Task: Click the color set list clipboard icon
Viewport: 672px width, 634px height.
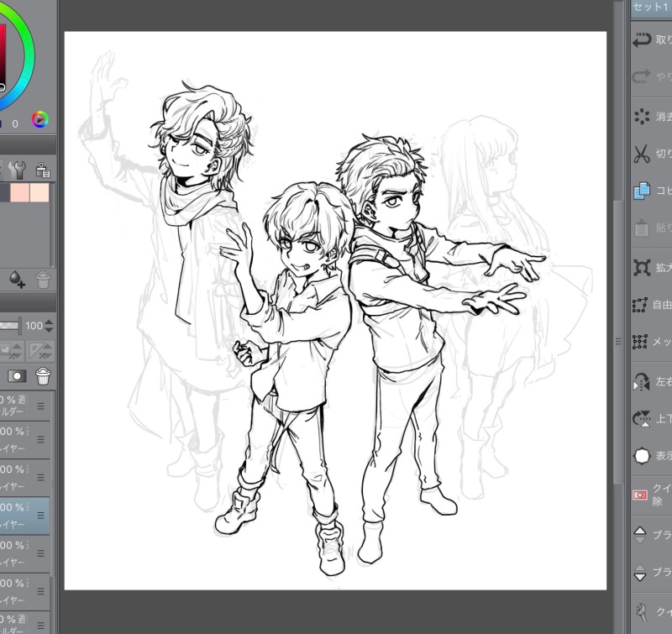Action: click(x=43, y=170)
